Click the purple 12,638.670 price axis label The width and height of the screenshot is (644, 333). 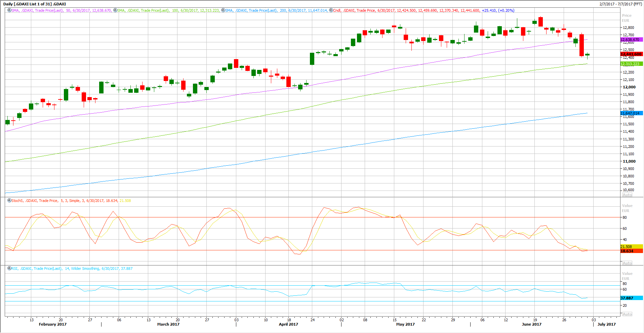(x=631, y=40)
